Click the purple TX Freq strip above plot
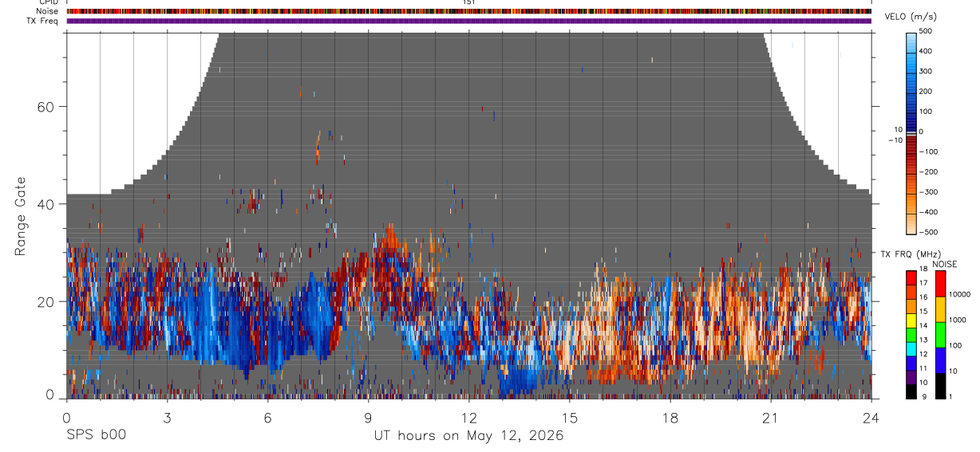Image resolution: width=980 pixels, height=452 pixels. pos(468,21)
